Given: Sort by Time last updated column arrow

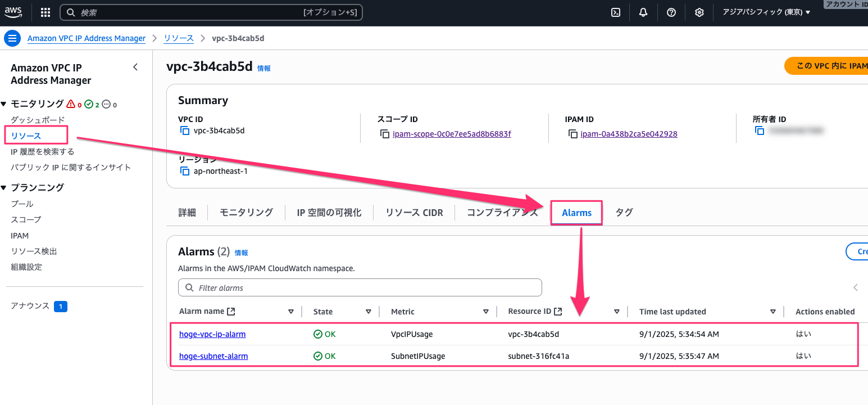Looking at the screenshot, I should coord(773,312).
